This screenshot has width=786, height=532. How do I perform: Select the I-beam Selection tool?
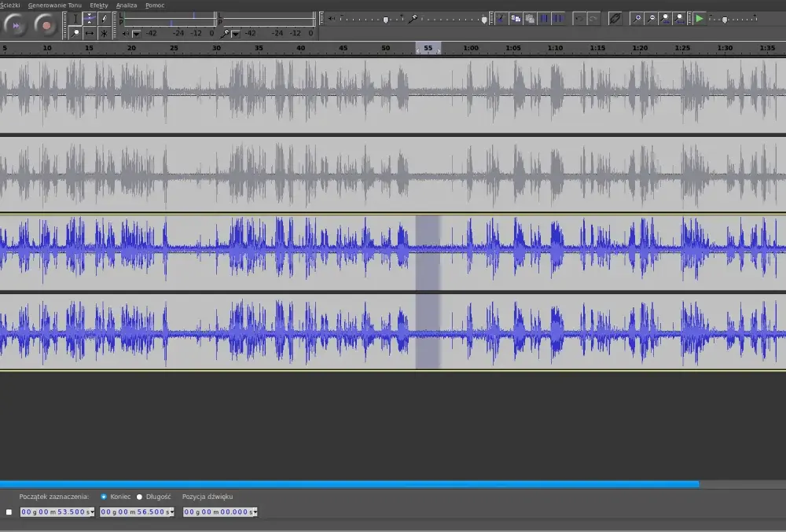pos(75,19)
